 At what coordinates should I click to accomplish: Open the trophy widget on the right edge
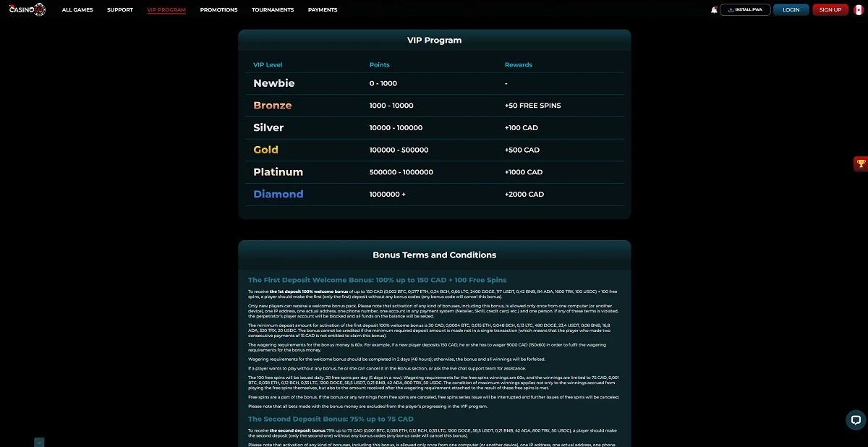pyautogui.click(x=861, y=164)
